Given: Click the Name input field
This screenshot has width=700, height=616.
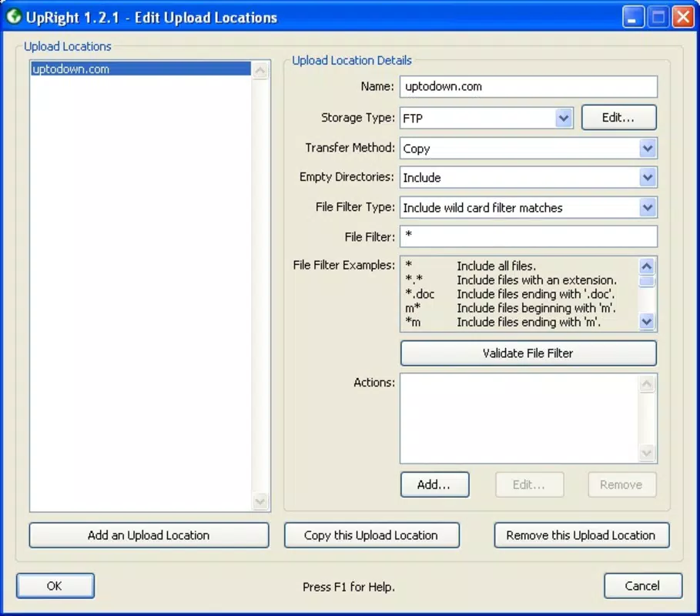Looking at the screenshot, I should click(528, 86).
